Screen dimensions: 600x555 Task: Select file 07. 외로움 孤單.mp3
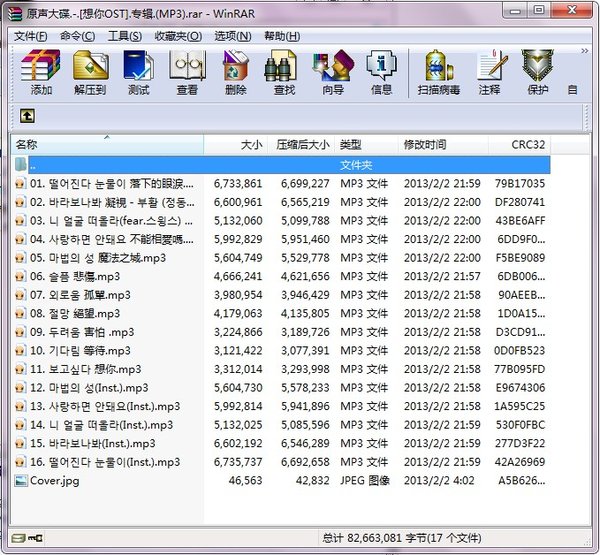pyautogui.click(x=281, y=295)
